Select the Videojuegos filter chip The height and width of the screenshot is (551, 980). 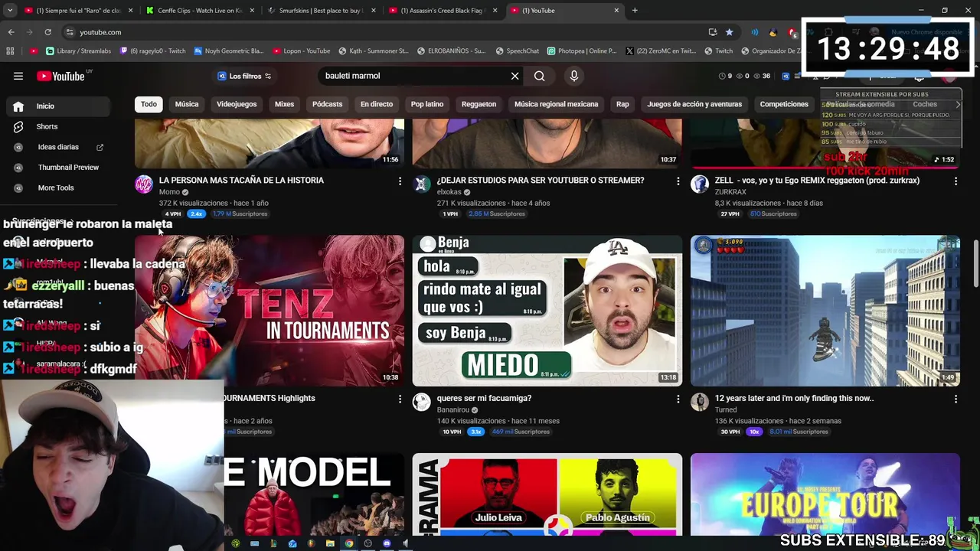[237, 104]
